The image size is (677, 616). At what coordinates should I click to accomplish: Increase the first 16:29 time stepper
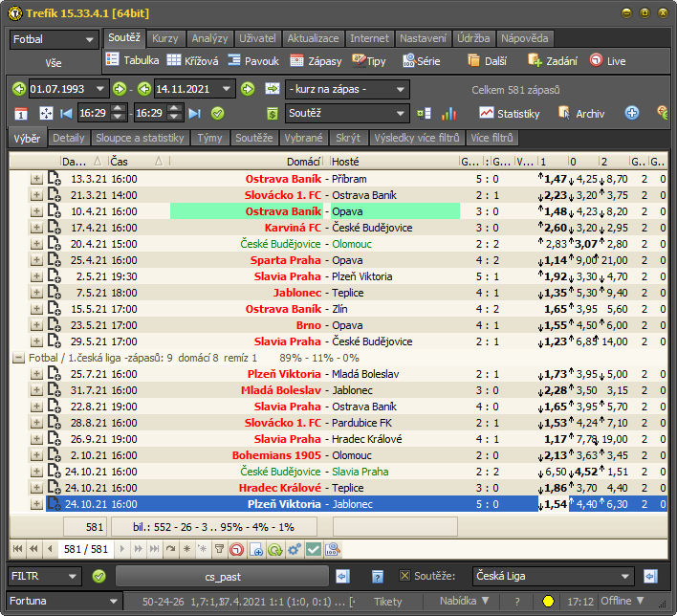point(118,108)
